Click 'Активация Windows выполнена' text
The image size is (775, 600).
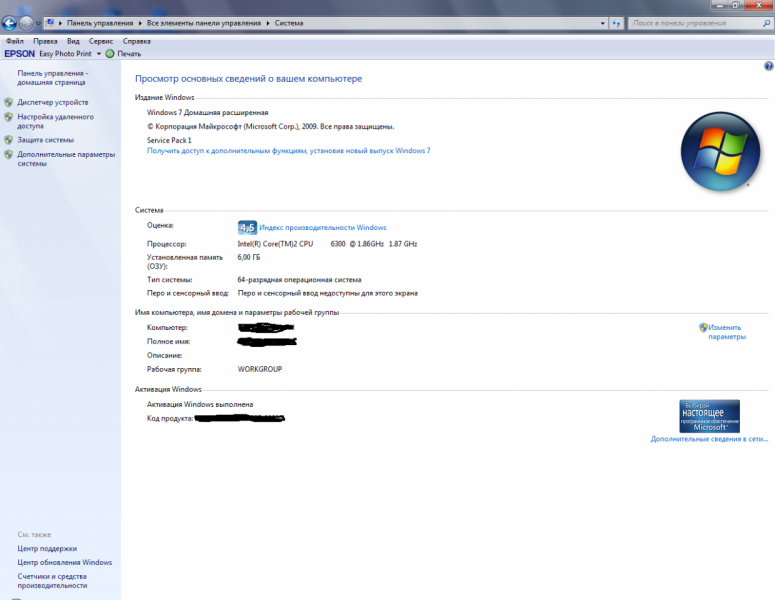(x=200, y=404)
